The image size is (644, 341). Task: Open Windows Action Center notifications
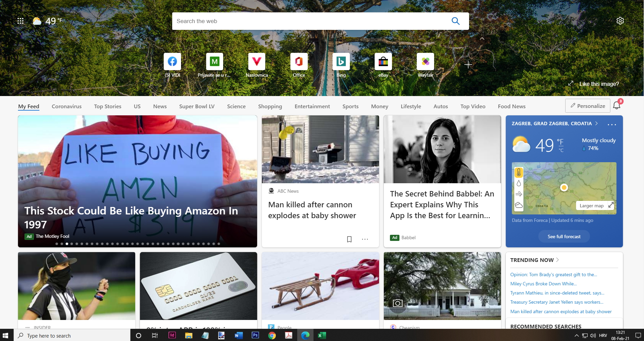pyautogui.click(x=638, y=335)
